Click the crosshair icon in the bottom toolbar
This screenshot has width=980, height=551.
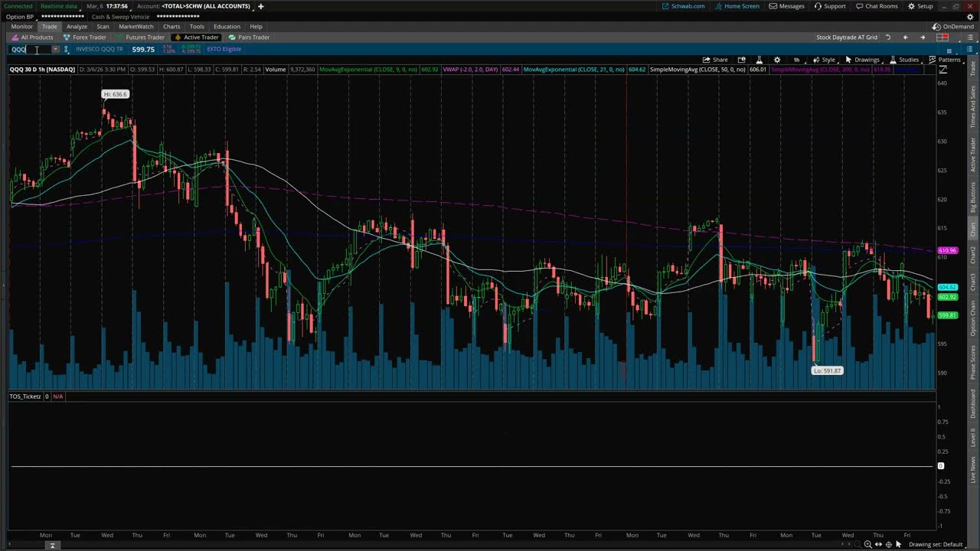(888, 544)
